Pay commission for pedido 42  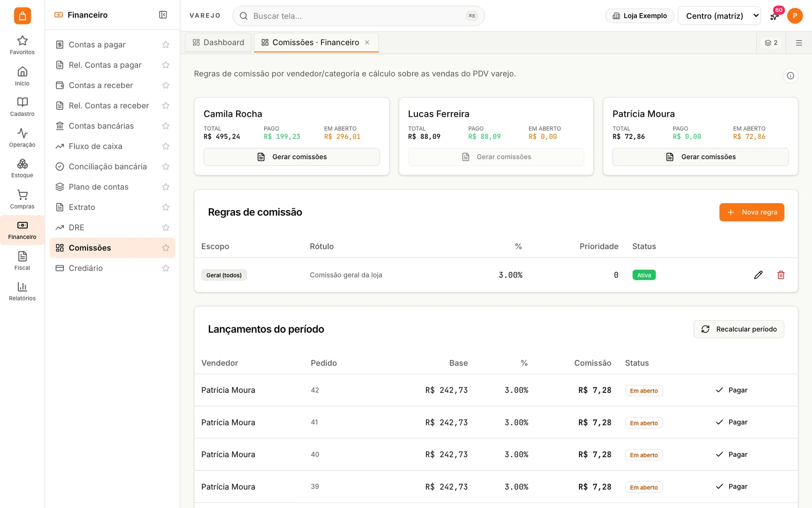coord(731,390)
